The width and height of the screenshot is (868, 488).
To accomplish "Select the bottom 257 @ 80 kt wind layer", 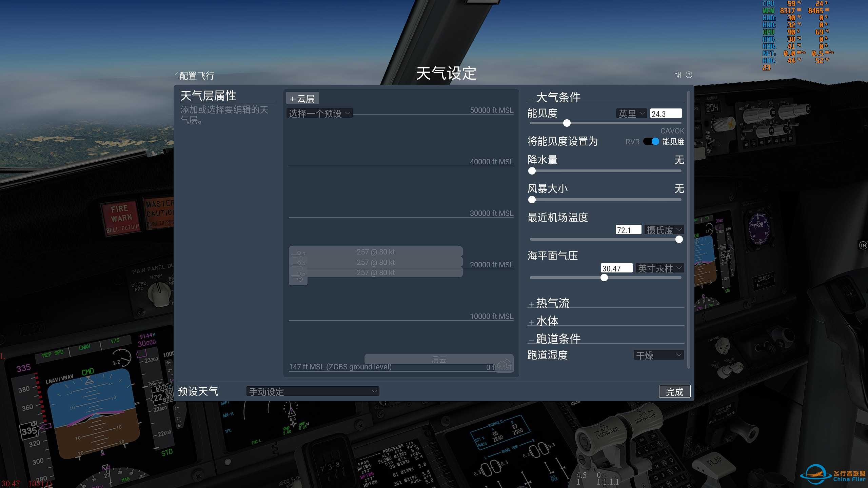I will coord(376,272).
